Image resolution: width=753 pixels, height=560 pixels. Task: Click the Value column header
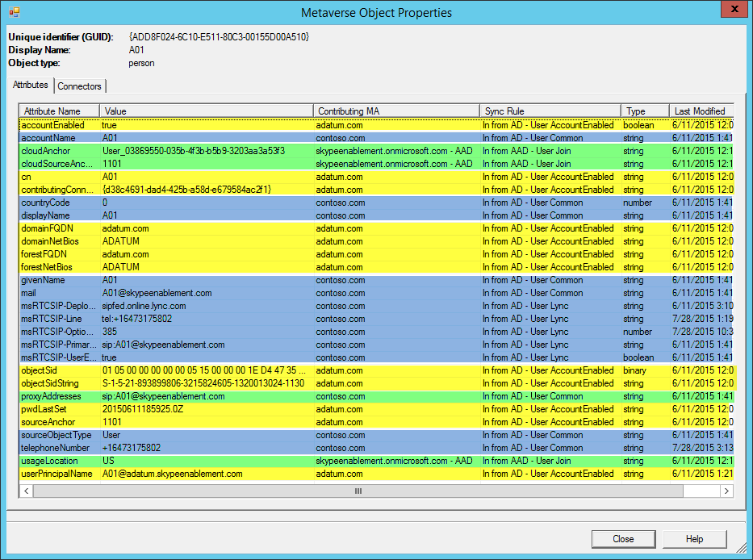tap(207, 111)
